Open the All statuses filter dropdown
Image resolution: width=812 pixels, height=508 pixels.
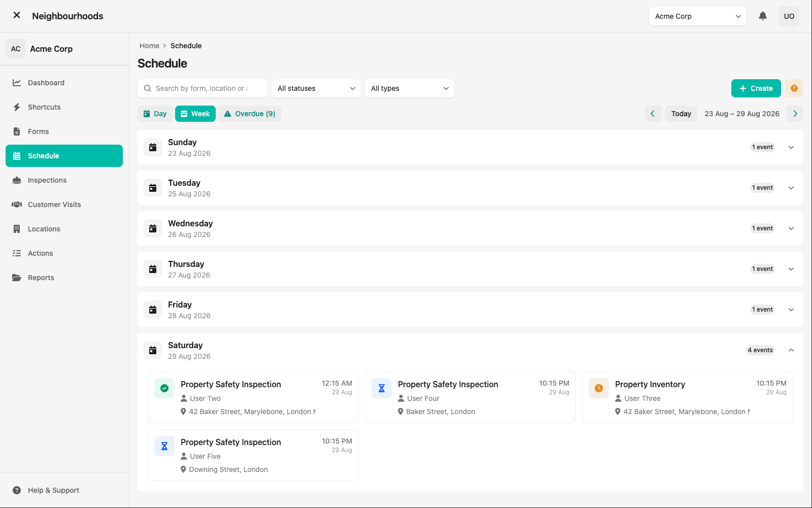coord(316,88)
